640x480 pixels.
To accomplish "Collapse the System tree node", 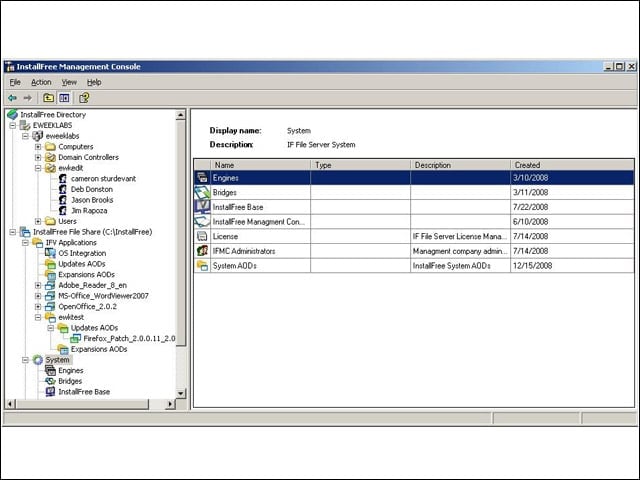I will [x=25, y=360].
